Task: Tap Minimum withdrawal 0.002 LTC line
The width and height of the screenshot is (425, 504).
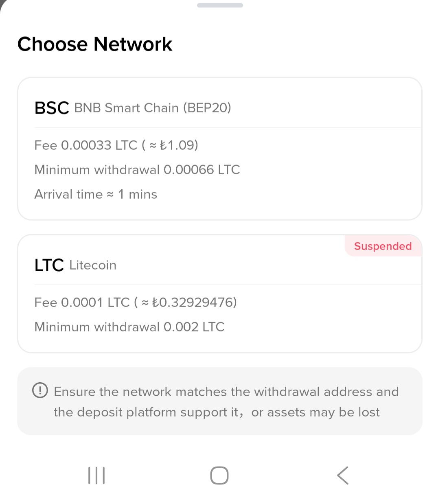Action: (x=129, y=327)
